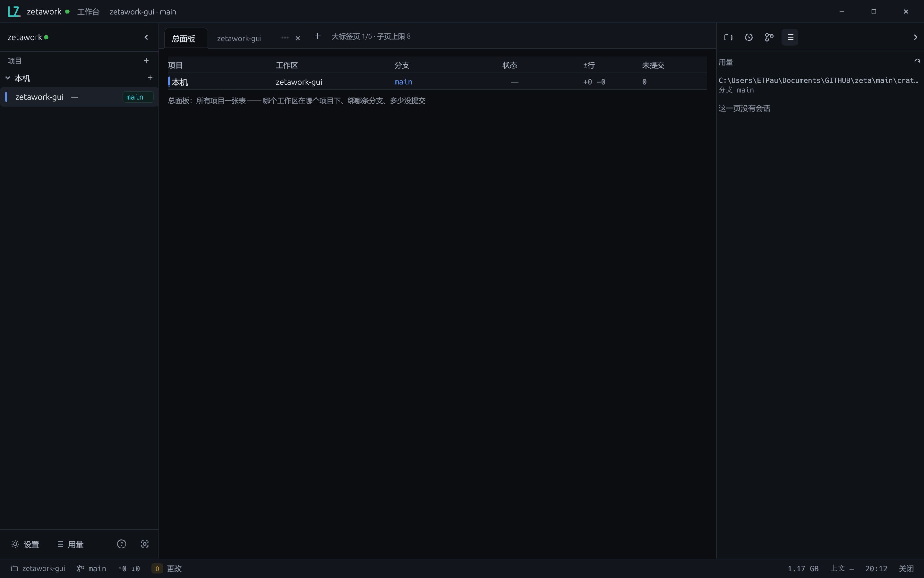Click the 1.17 GB memory readout

803,568
